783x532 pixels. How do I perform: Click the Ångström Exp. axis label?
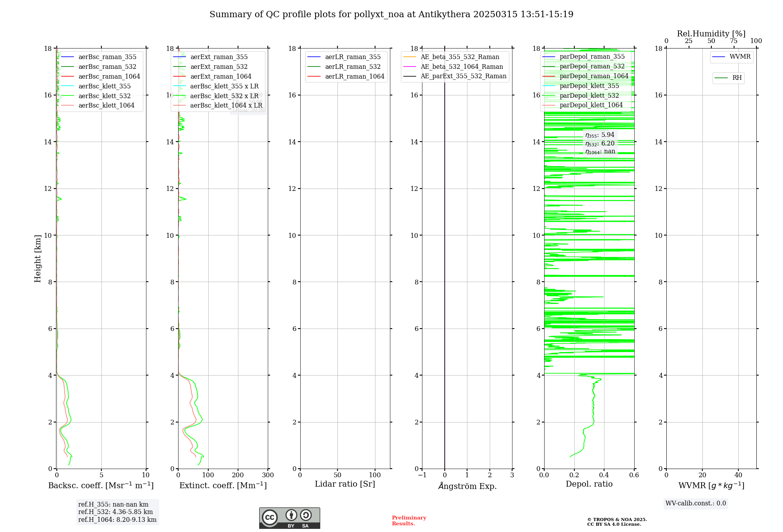coord(467,486)
